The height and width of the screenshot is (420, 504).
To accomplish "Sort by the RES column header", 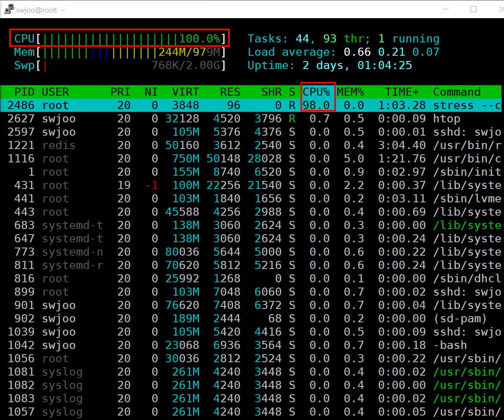I will coord(230,92).
